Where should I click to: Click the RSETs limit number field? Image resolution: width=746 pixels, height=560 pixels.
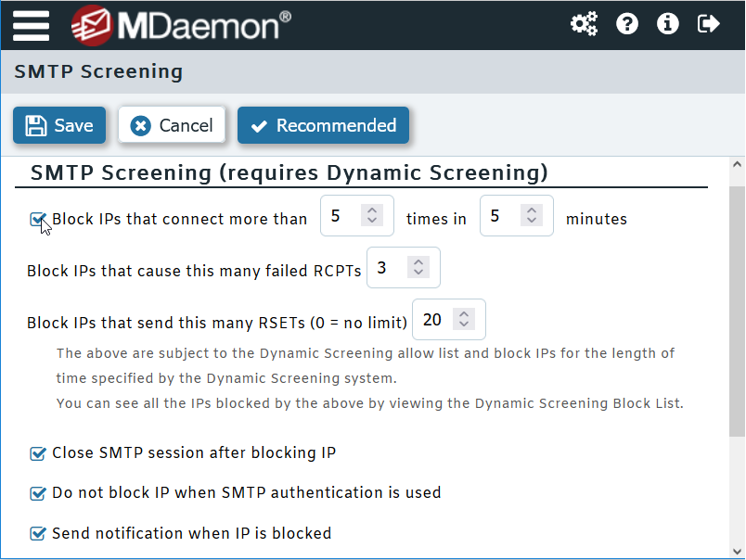click(x=432, y=320)
